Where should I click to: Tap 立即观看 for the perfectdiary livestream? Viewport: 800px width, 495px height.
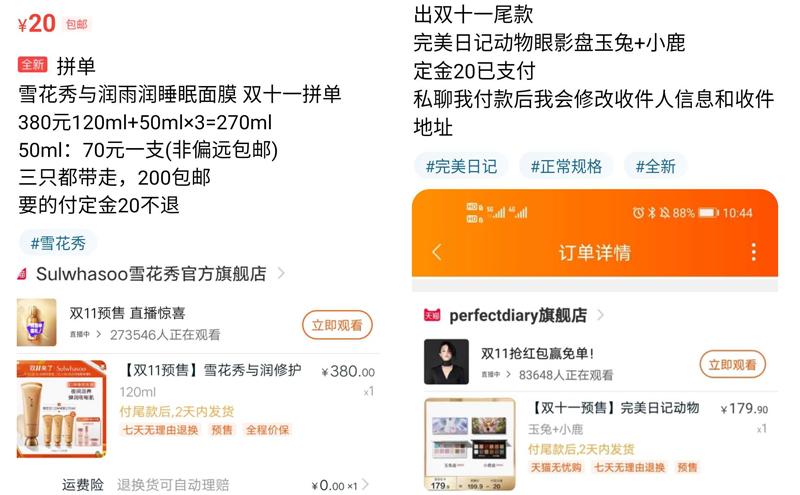(x=732, y=364)
